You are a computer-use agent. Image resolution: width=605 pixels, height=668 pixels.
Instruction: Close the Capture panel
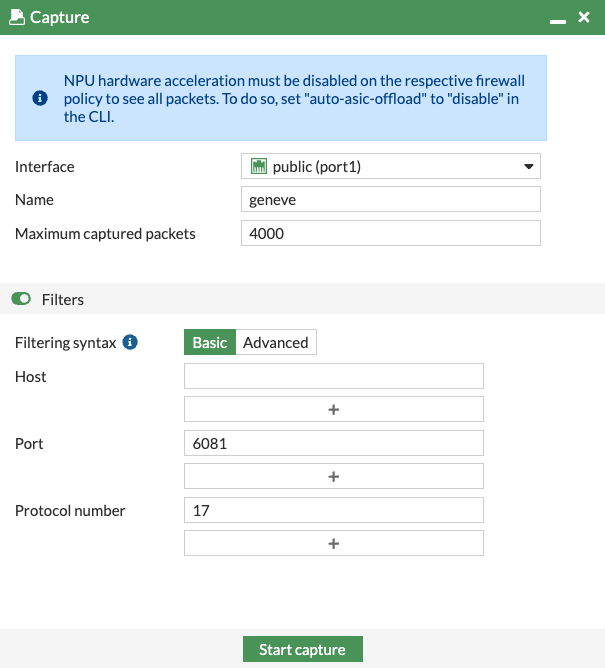click(x=584, y=17)
